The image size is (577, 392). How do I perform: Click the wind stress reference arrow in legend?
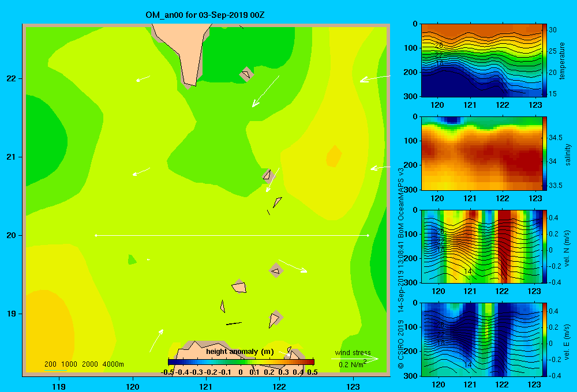pyautogui.click(x=355, y=359)
